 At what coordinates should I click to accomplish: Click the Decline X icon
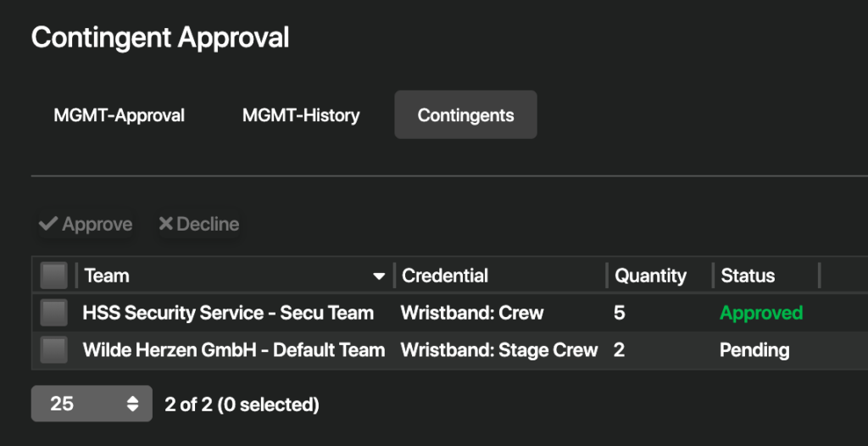tap(165, 224)
